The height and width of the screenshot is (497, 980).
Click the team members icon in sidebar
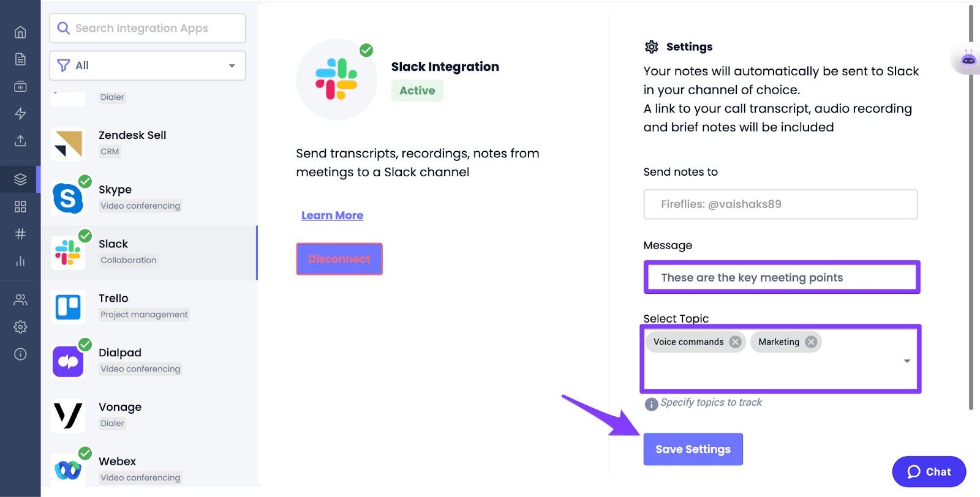point(20,299)
